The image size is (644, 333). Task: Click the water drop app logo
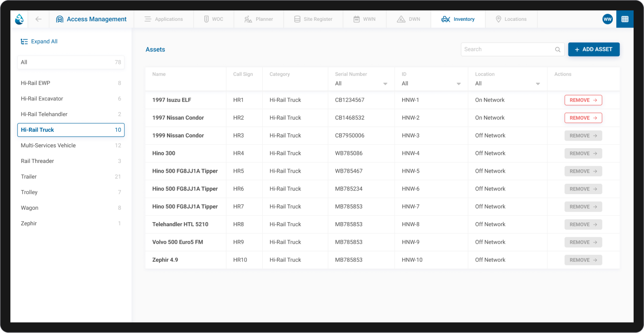(x=19, y=19)
